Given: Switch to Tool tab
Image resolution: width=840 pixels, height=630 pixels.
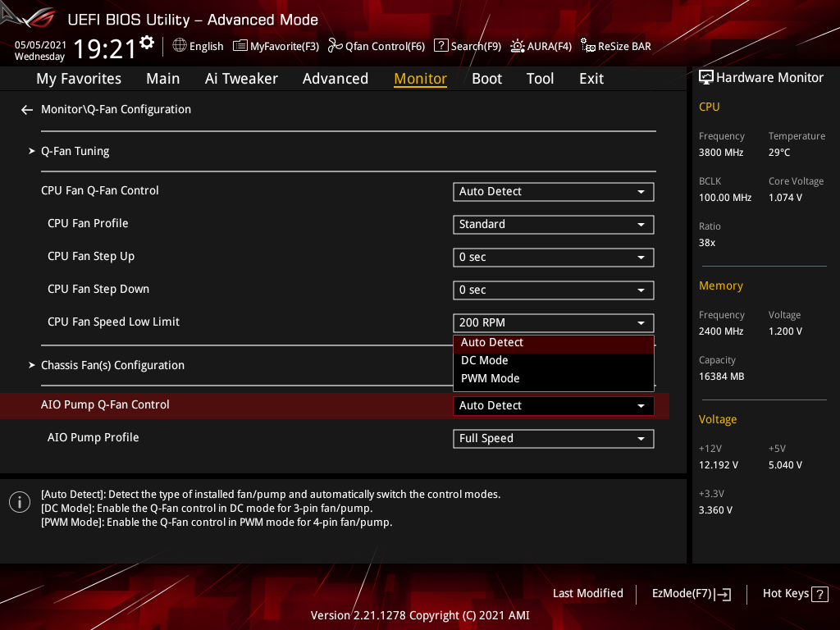Looking at the screenshot, I should tap(540, 79).
